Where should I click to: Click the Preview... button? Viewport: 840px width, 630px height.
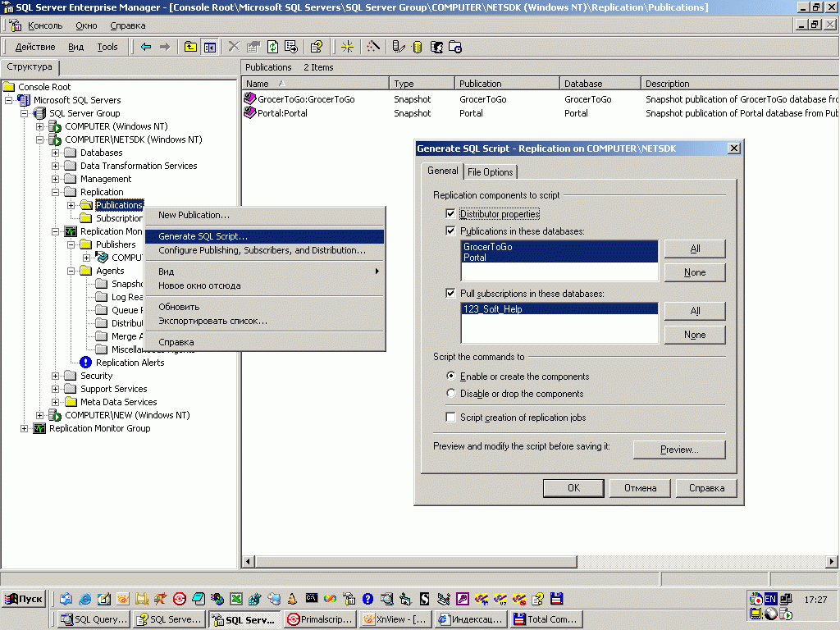[x=679, y=450]
